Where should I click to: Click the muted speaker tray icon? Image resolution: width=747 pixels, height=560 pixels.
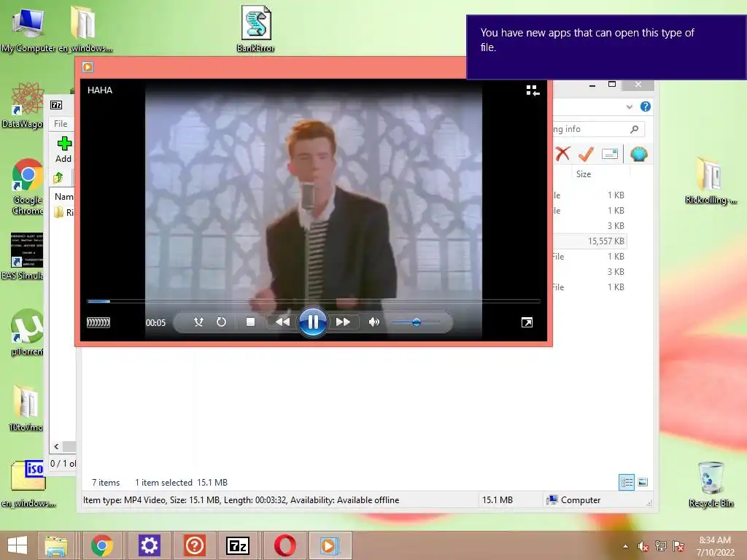tap(643, 546)
